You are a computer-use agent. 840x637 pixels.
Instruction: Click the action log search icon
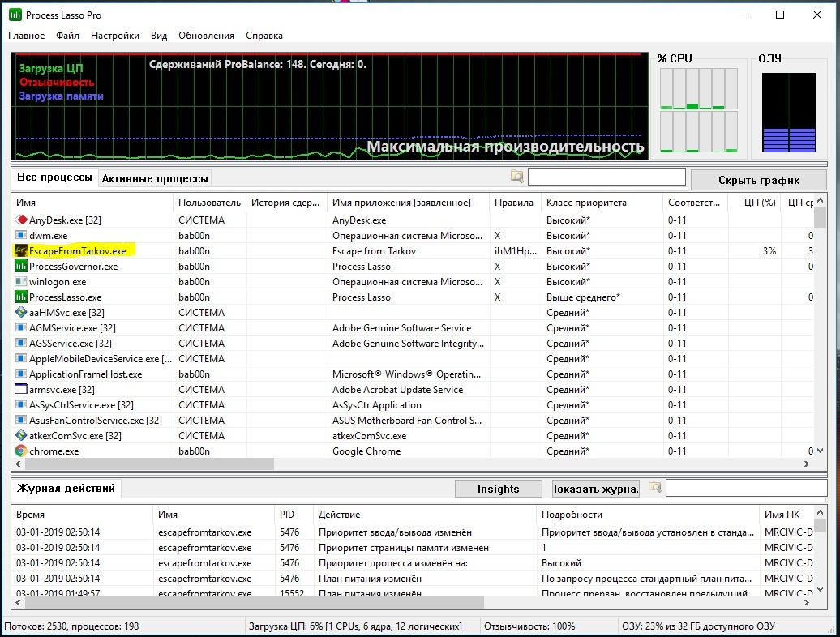654,488
